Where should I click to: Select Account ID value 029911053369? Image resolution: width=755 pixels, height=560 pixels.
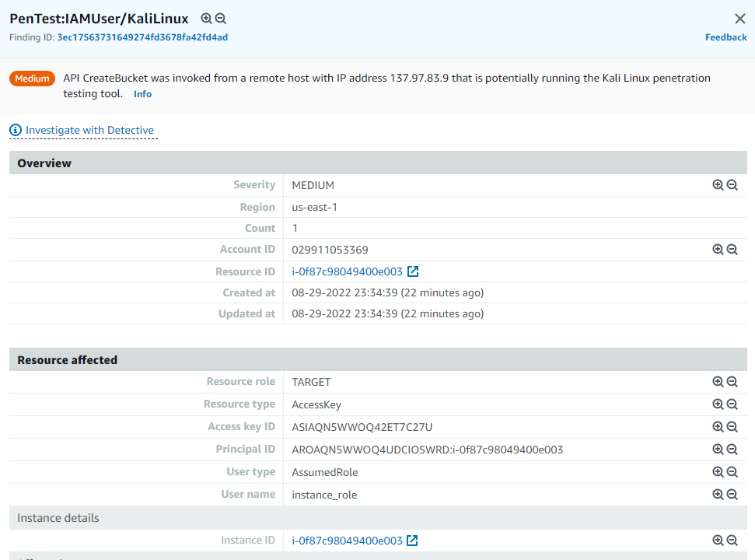[330, 250]
